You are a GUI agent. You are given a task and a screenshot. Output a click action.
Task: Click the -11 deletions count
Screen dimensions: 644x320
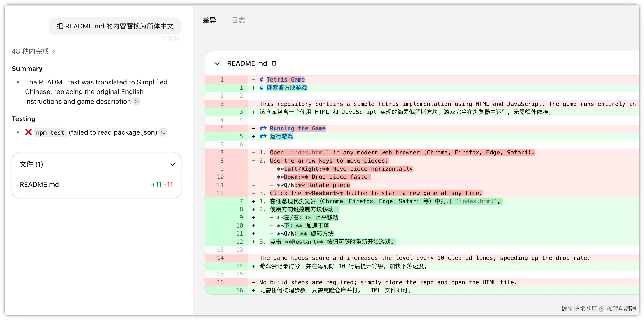(169, 185)
